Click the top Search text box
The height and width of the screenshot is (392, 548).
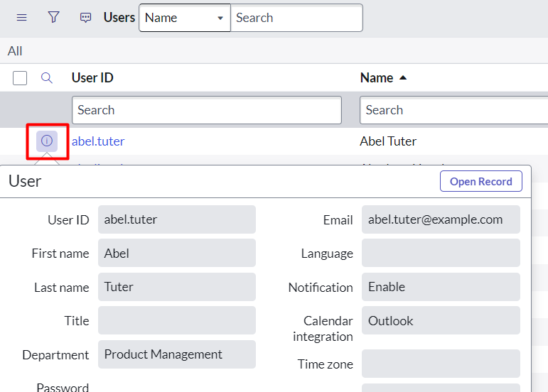click(296, 18)
